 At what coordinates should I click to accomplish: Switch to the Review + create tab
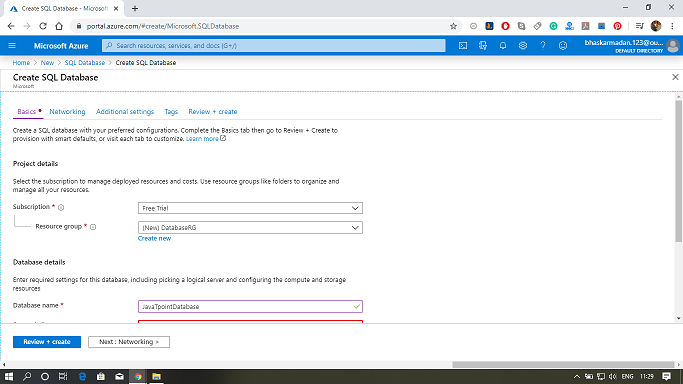tap(213, 111)
